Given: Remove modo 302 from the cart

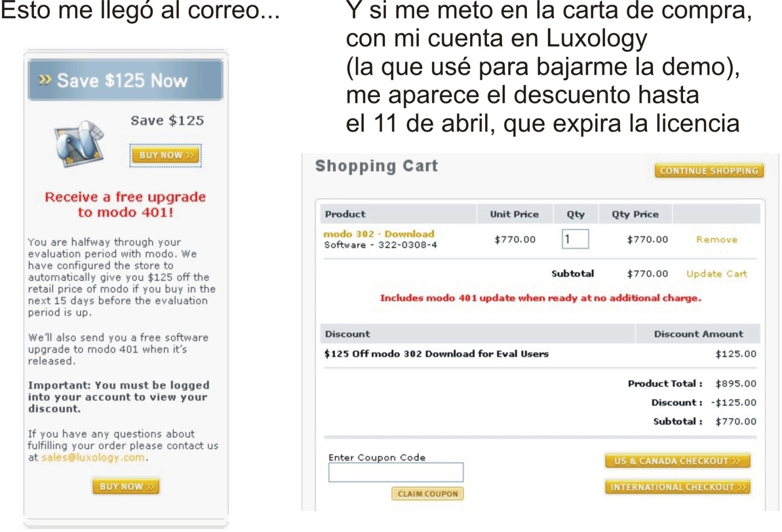Looking at the screenshot, I should tap(716, 239).
